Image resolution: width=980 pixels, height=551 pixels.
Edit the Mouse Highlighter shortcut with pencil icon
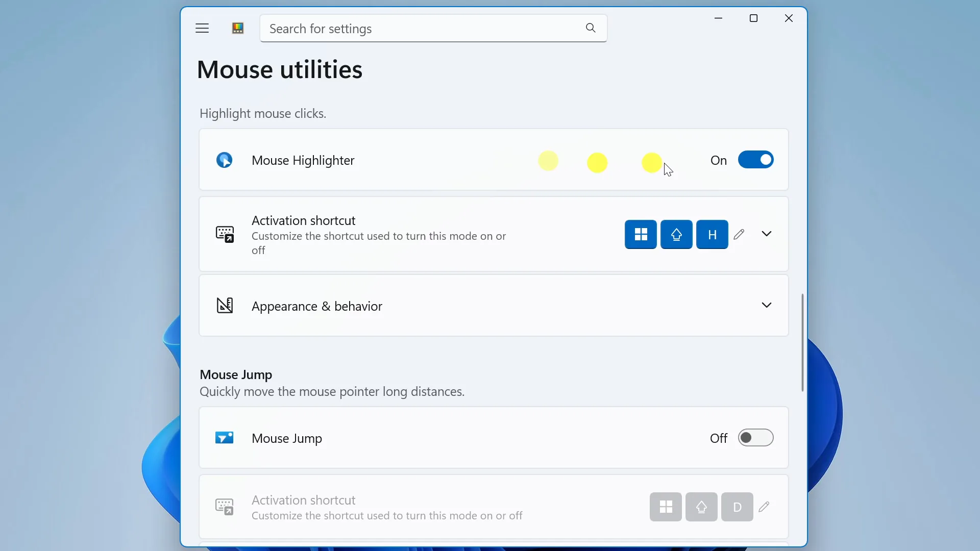[739, 234]
